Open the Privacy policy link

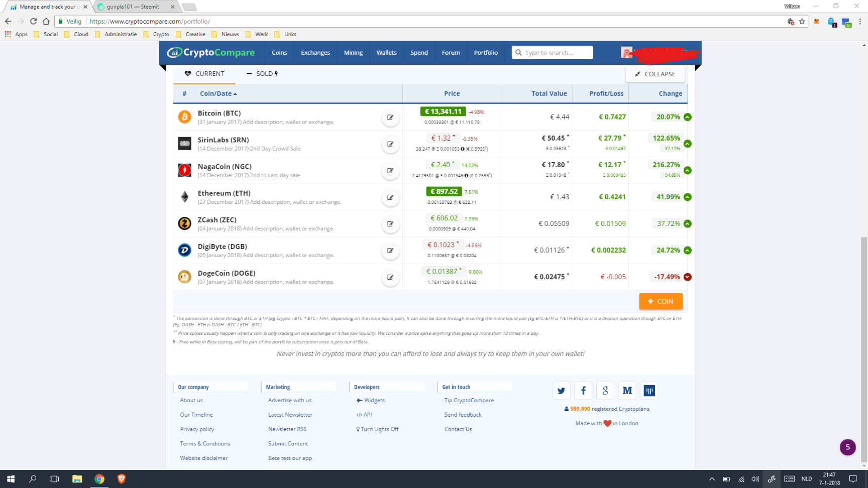pos(197,429)
